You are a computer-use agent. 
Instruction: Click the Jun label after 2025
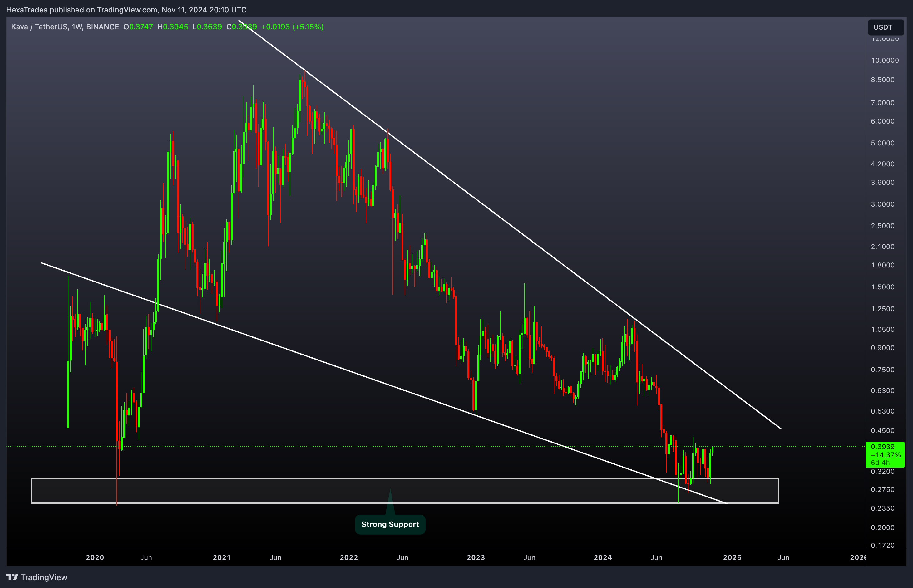click(783, 557)
